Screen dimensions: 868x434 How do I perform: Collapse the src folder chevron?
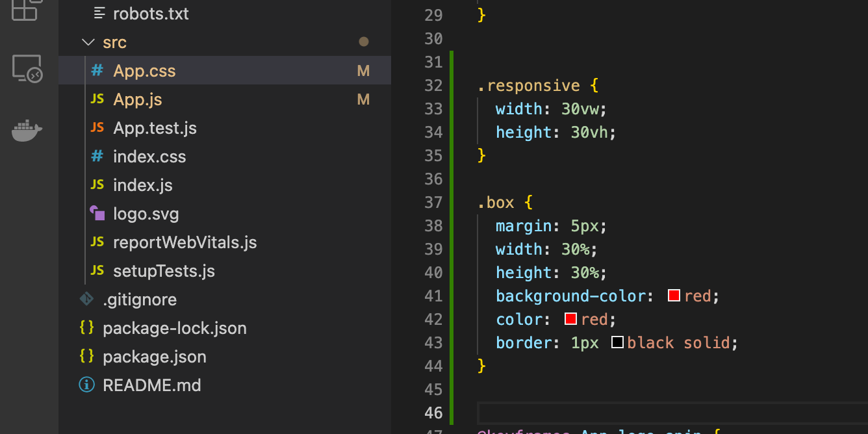pos(87,42)
